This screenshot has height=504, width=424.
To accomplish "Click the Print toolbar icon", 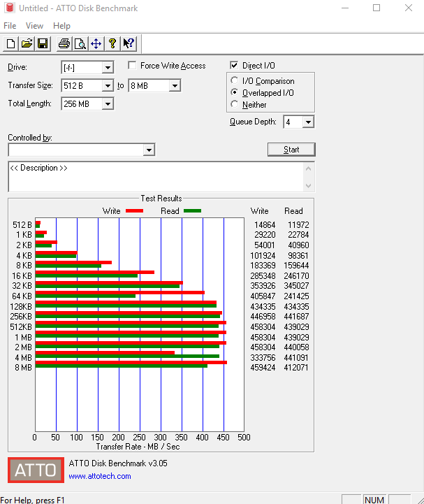I will (64, 43).
